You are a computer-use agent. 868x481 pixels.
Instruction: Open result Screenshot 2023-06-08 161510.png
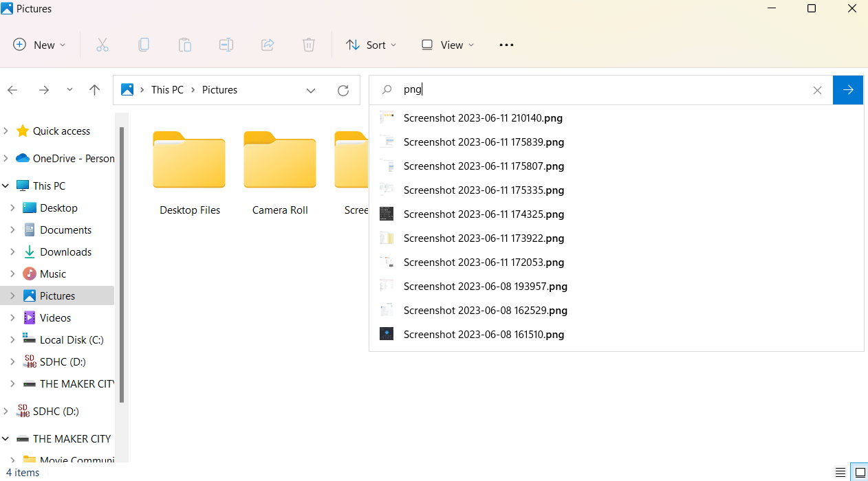click(x=616, y=334)
